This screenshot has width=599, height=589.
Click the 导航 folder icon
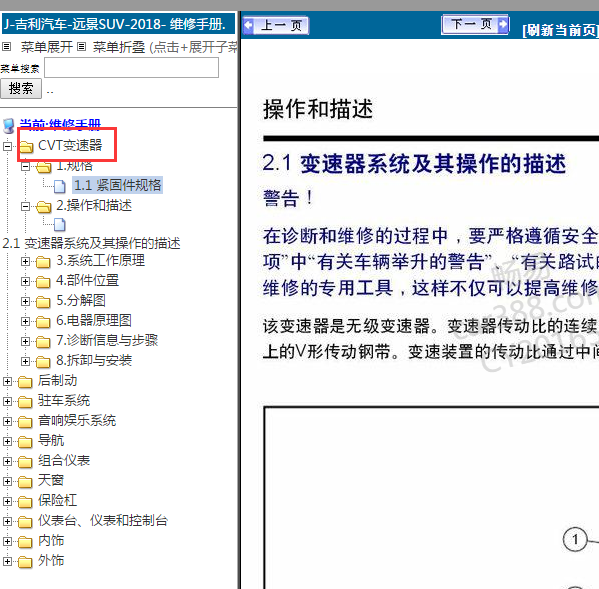click(25, 442)
